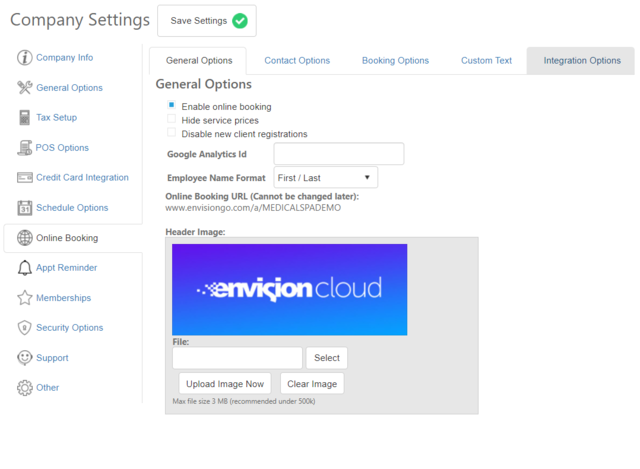Viewport: 640px width, 469px height.
Task: Click Clear Image button
Action: pos(312,384)
